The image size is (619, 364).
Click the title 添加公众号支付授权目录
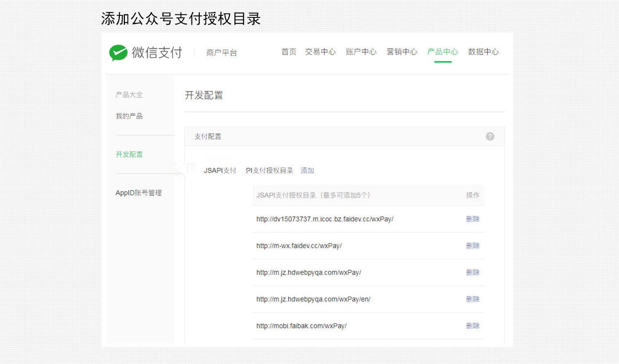[x=181, y=19]
